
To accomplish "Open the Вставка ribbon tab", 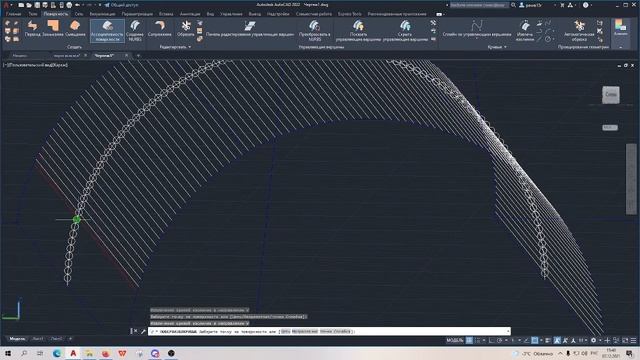I will (166, 14).
